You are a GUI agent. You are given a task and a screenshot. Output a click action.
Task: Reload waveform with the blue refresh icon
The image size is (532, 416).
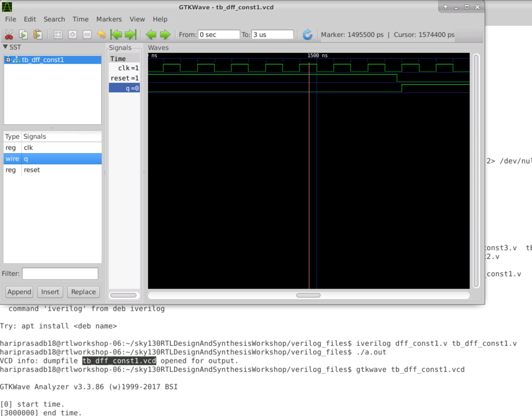308,35
